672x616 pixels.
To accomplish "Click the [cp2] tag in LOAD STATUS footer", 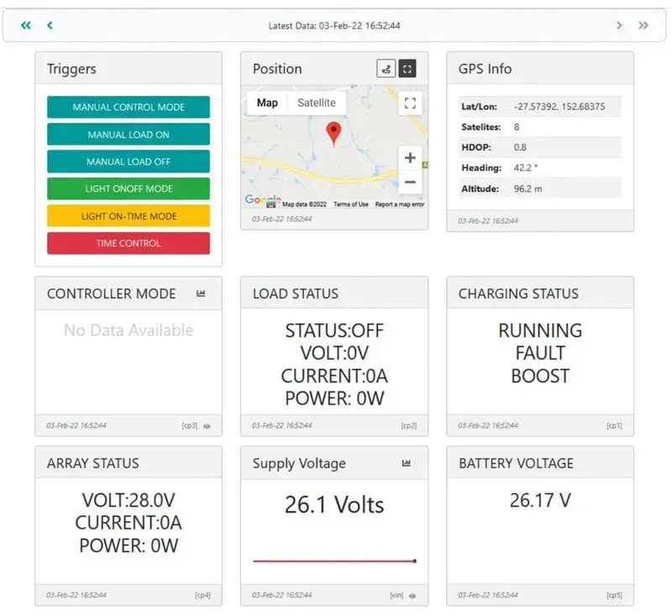I will 408,426.
